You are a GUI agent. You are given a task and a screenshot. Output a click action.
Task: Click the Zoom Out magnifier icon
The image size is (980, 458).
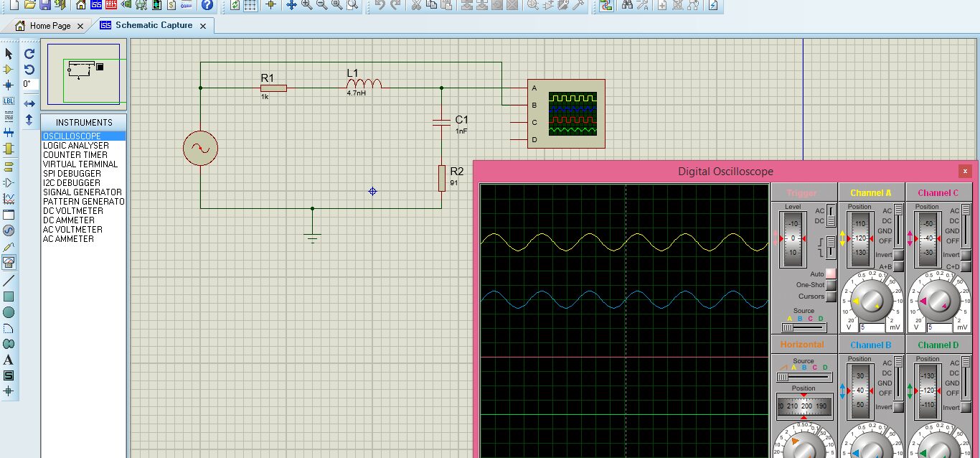tap(321, 5)
